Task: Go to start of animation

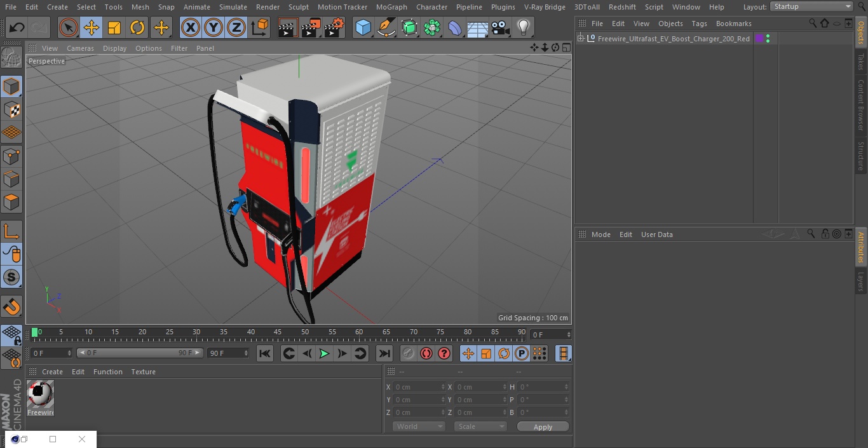Action: (x=265, y=353)
